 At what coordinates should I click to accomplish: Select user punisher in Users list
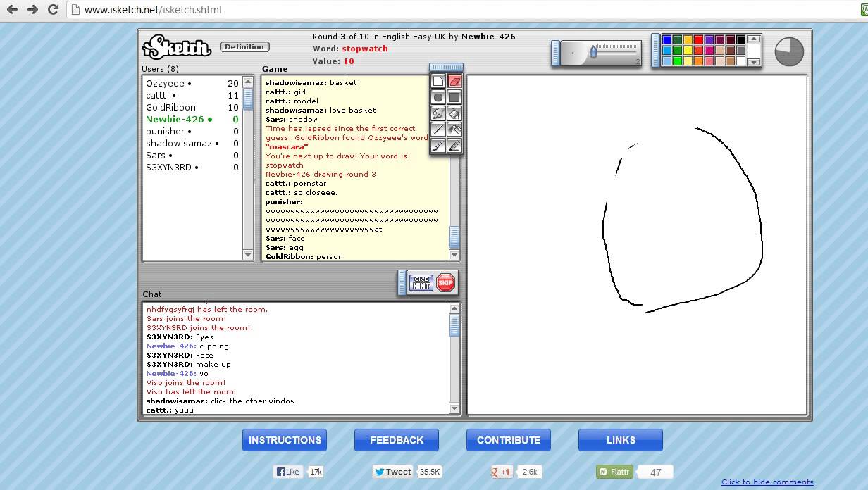(192, 131)
